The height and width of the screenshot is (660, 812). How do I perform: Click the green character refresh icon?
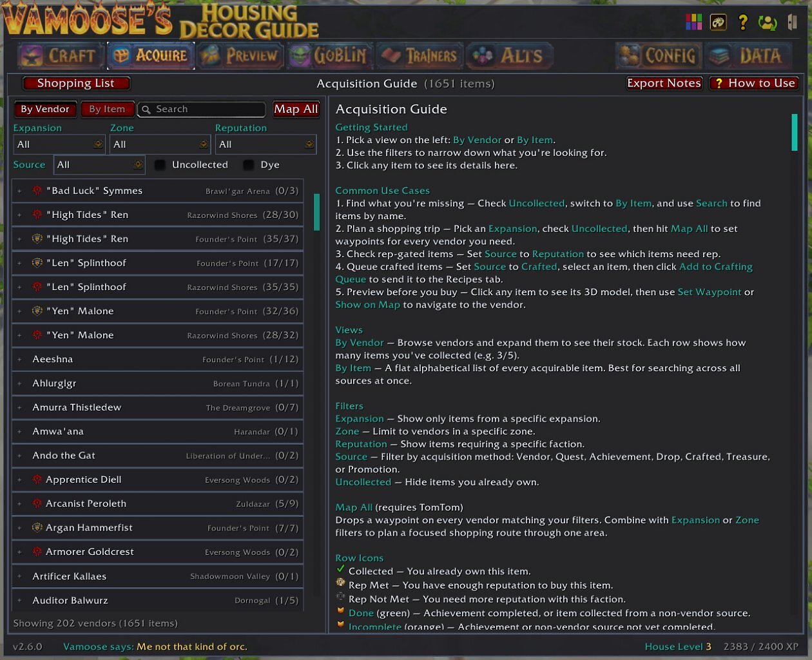click(x=768, y=23)
